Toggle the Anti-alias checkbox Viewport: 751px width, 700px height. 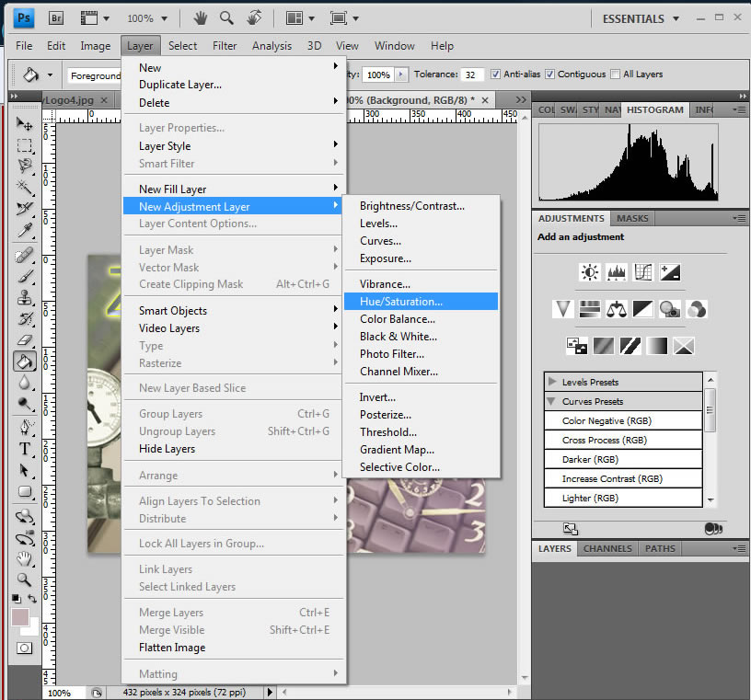[496, 74]
